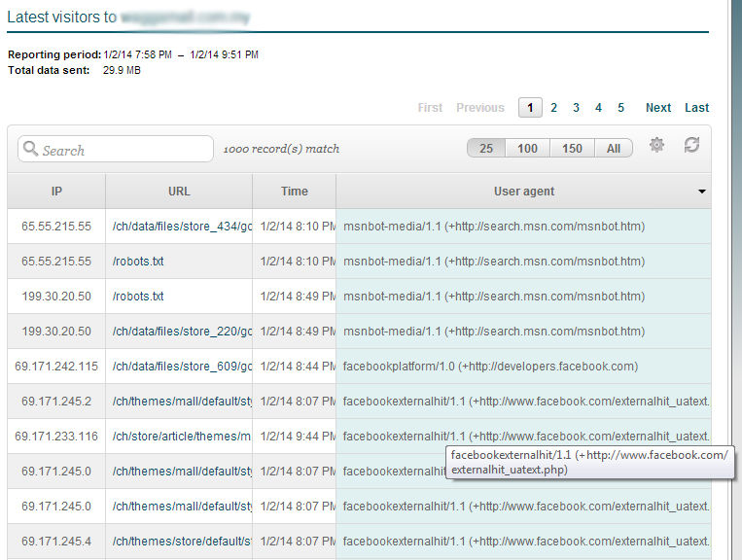
Task: Sort by the URL column header
Action: 179,192
